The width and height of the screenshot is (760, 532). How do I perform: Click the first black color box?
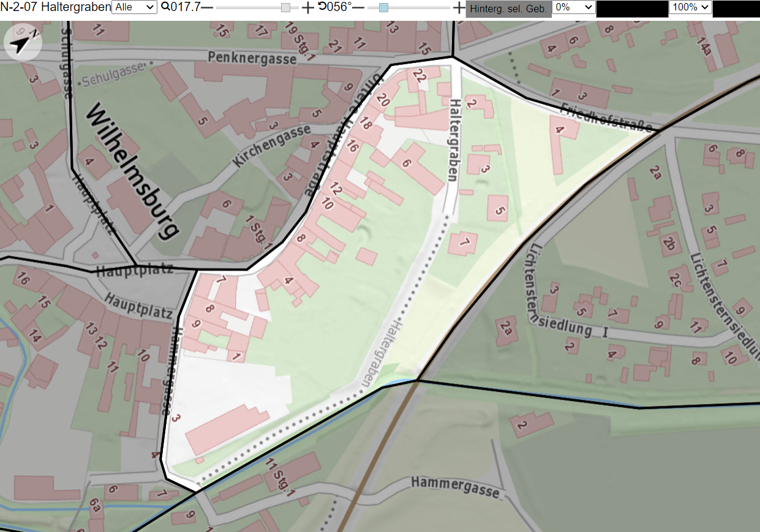(x=632, y=9)
